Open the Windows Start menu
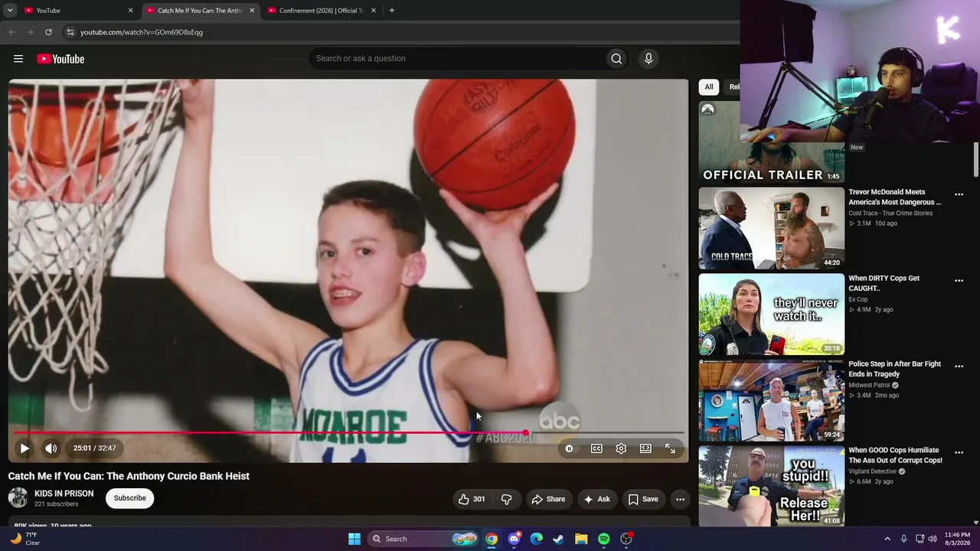 (x=354, y=539)
